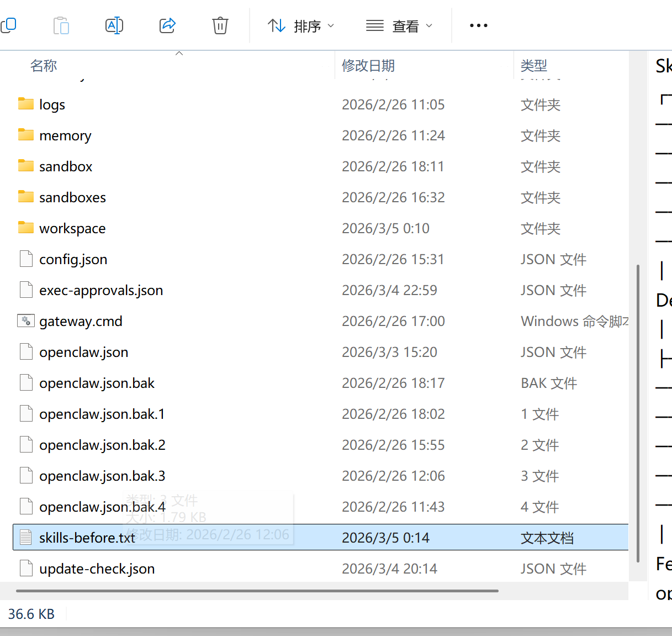Click the sort-direction chevron above the file list
Image resolution: width=672 pixels, height=636 pixels.
[179, 53]
